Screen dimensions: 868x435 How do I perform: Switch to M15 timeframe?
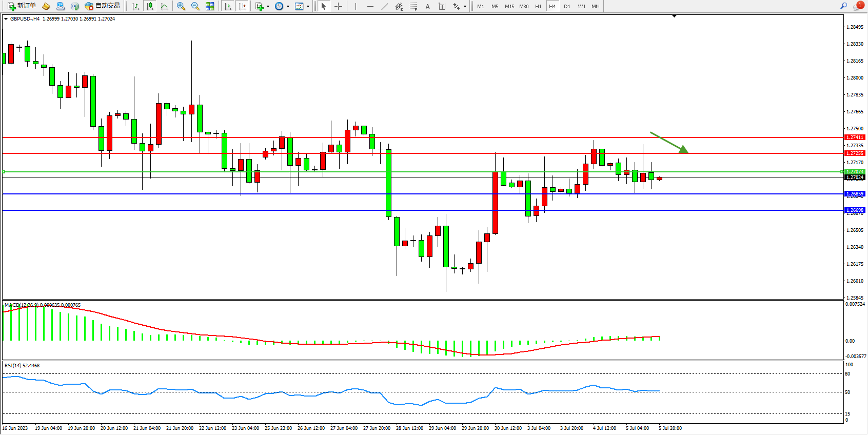point(509,6)
